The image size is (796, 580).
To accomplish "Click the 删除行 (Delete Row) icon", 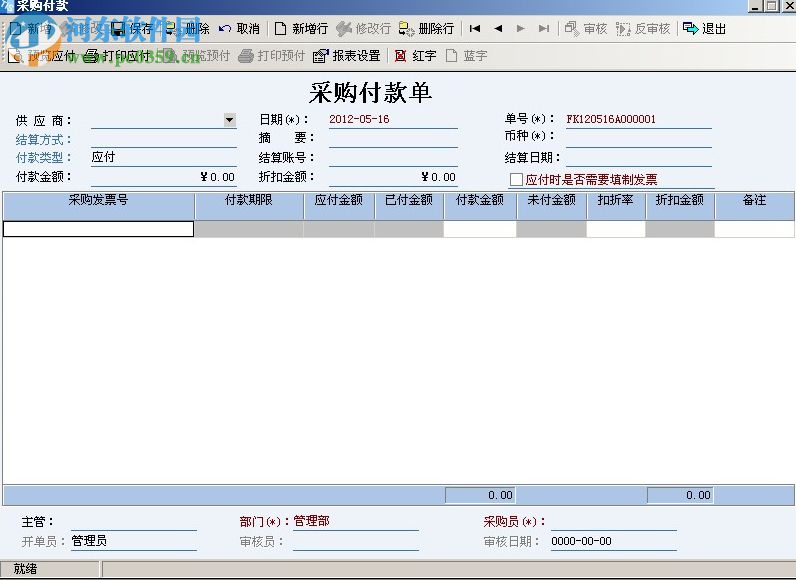I will tap(407, 28).
